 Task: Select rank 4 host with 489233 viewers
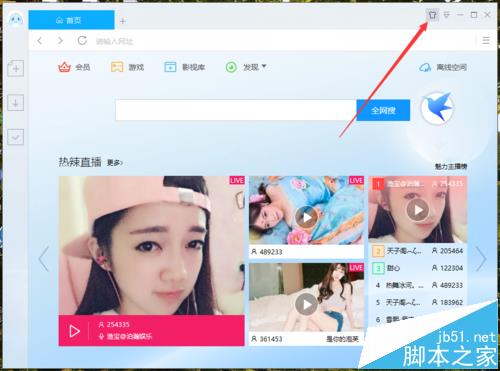[418, 285]
